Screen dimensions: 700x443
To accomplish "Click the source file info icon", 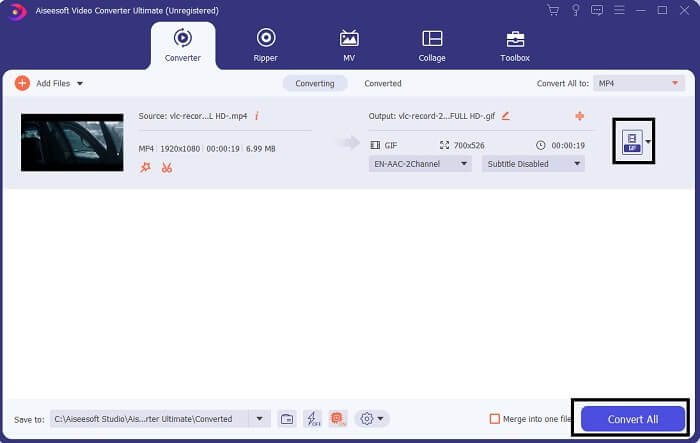I will point(257,116).
